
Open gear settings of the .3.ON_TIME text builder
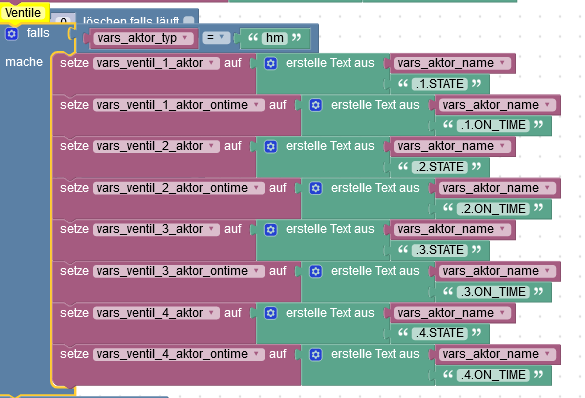coord(316,272)
